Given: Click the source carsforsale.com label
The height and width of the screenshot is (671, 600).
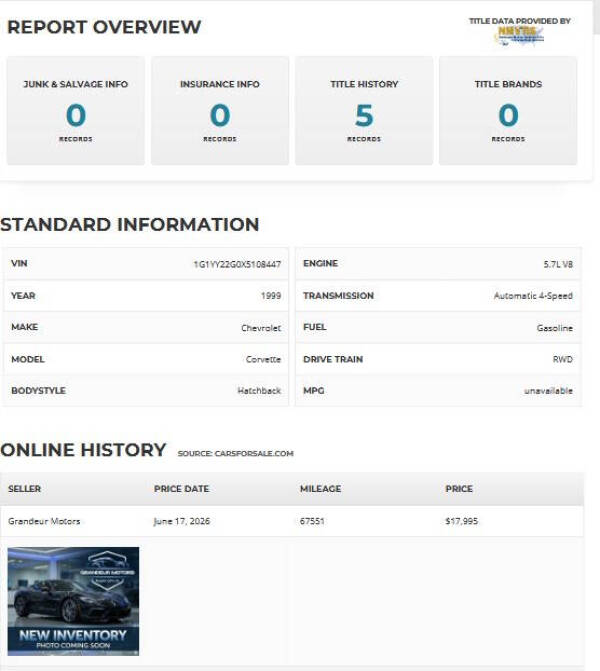Looking at the screenshot, I should (236, 453).
